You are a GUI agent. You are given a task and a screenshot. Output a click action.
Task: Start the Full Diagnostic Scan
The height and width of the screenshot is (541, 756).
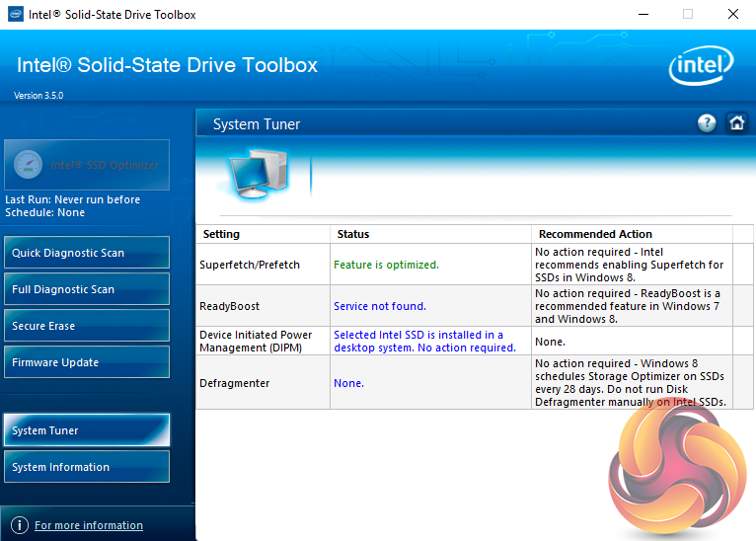[87, 289]
